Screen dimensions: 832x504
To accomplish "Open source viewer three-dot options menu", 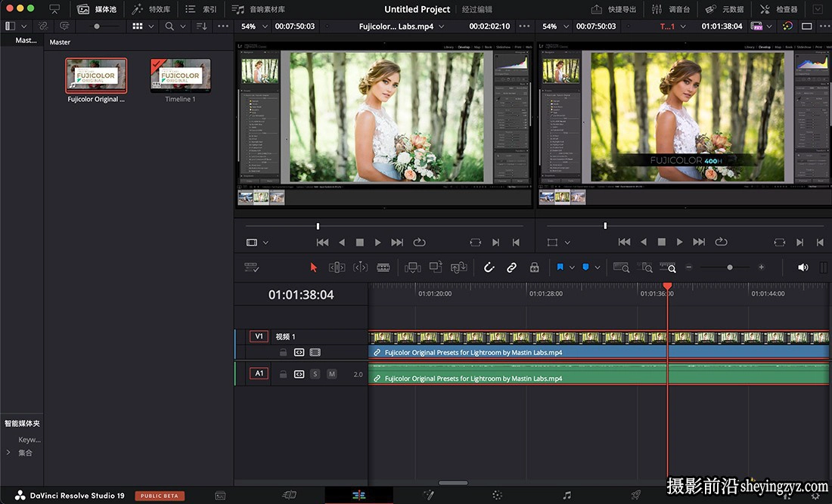I will (524, 26).
